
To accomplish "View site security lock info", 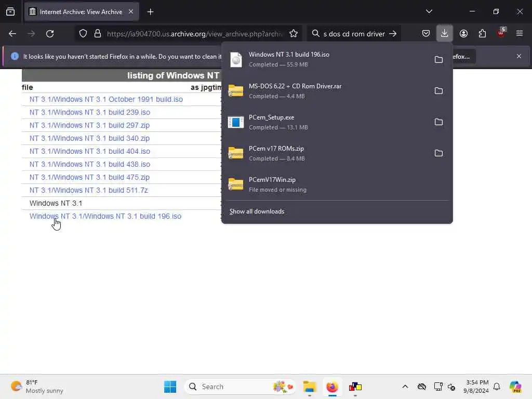I will (98, 34).
